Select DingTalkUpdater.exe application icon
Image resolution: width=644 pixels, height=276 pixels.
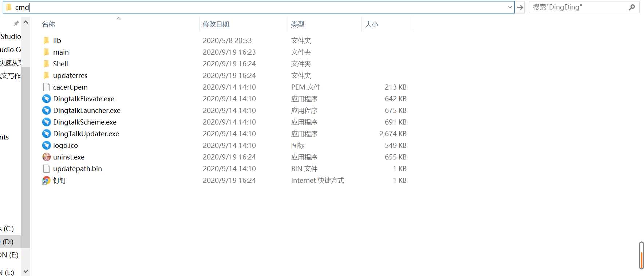click(46, 134)
